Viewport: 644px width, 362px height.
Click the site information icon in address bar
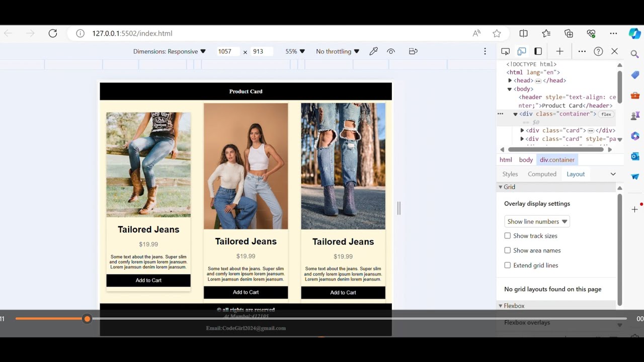(80, 33)
